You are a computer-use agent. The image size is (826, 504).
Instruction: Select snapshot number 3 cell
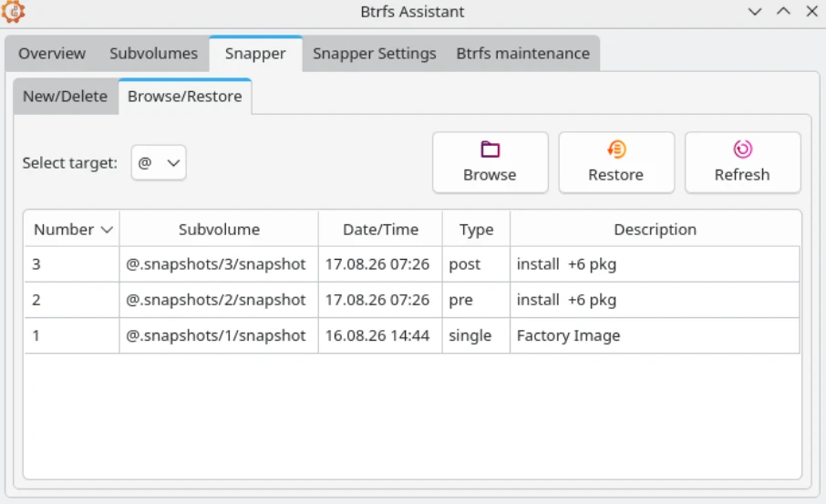[x=72, y=264]
